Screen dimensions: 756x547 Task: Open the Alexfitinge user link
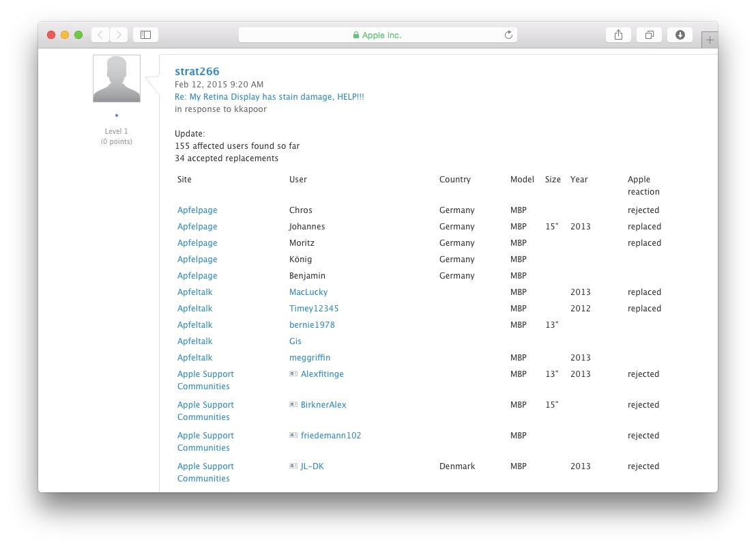pyautogui.click(x=322, y=374)
